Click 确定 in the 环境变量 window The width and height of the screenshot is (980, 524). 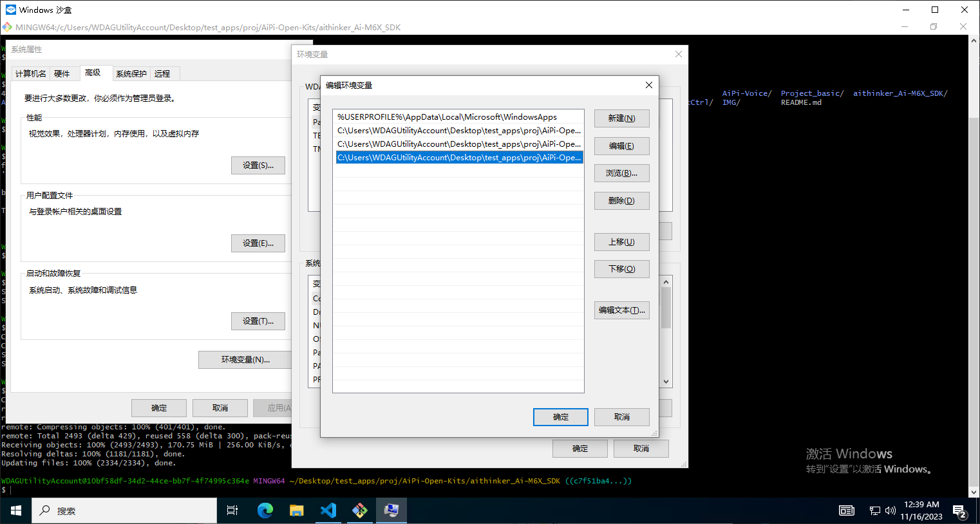(x=580, y=449)
